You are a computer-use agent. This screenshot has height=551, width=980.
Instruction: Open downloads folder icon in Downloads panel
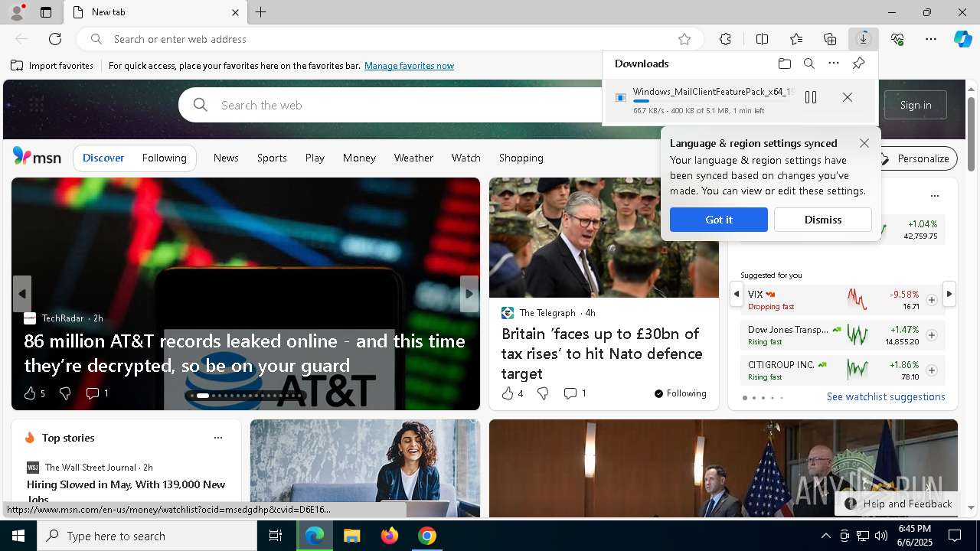(785, 64)
